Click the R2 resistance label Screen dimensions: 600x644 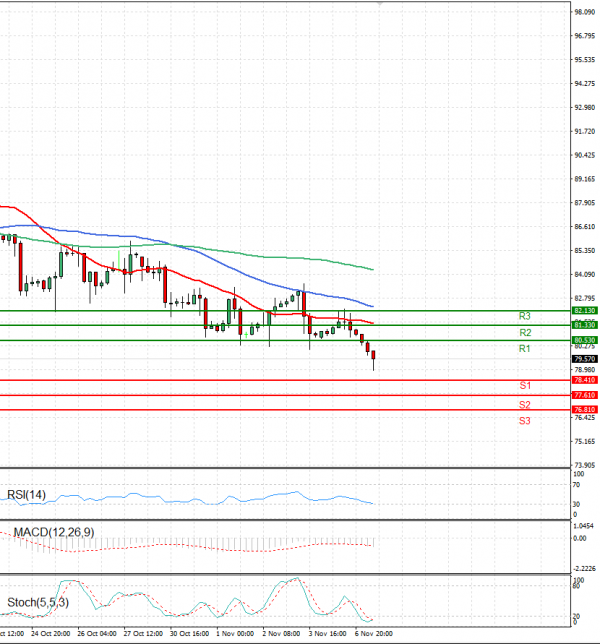click(x=525, y=332)
